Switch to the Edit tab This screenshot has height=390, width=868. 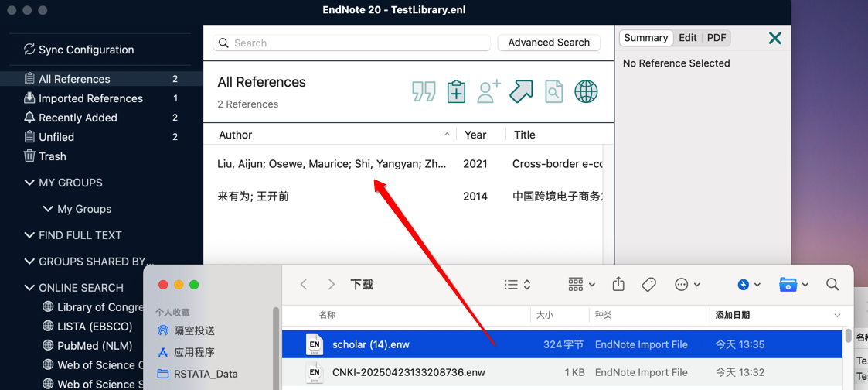point(688,38)
